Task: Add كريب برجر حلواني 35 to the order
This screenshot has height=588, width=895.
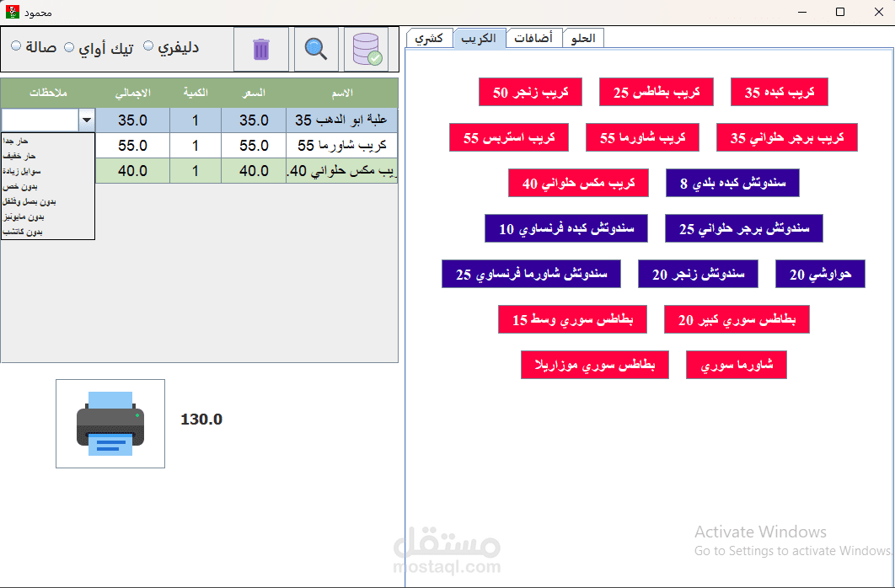Action: pyautogui.click(x=787, y=137)
